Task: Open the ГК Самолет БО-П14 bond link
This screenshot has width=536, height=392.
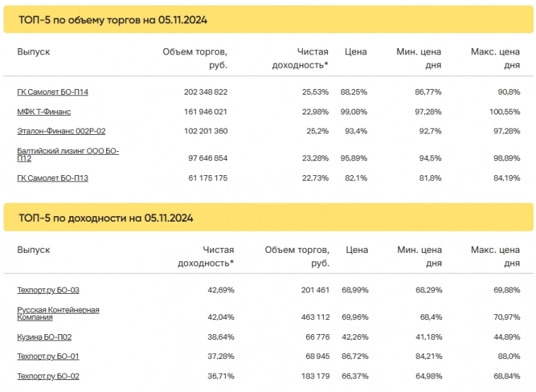Action: point(52,92)
